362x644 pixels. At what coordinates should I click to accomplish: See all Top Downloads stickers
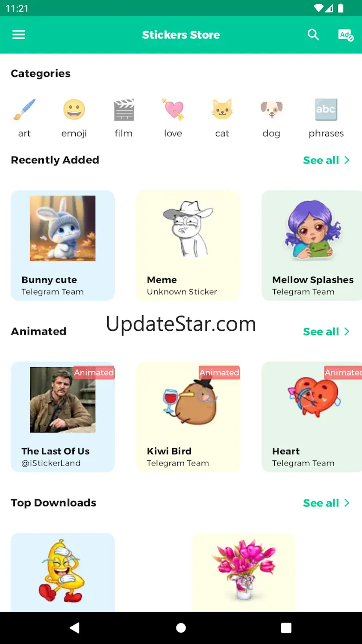coord(326,503)
